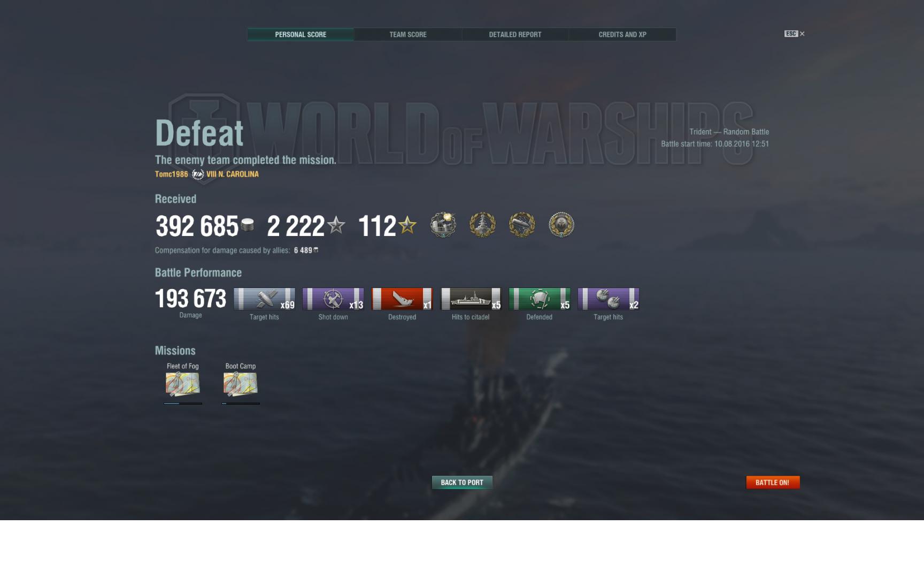Open the Detailed Report tab
This screenshot has height=578, width=924.
click(x=515, y=34)
